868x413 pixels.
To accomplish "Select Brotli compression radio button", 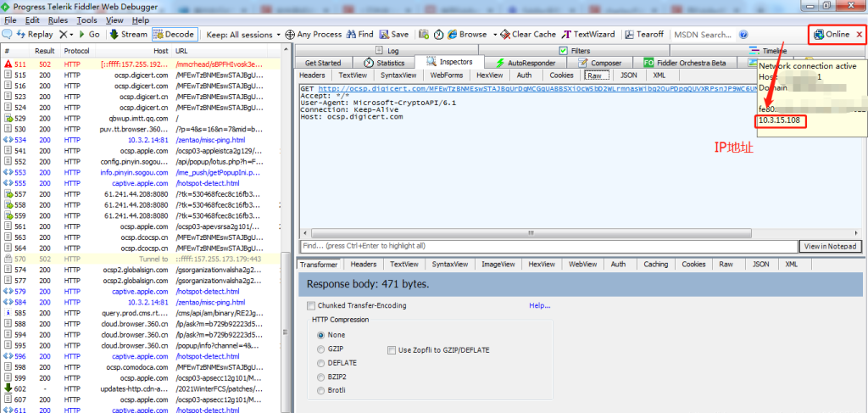I will click(x=320, y=391).
